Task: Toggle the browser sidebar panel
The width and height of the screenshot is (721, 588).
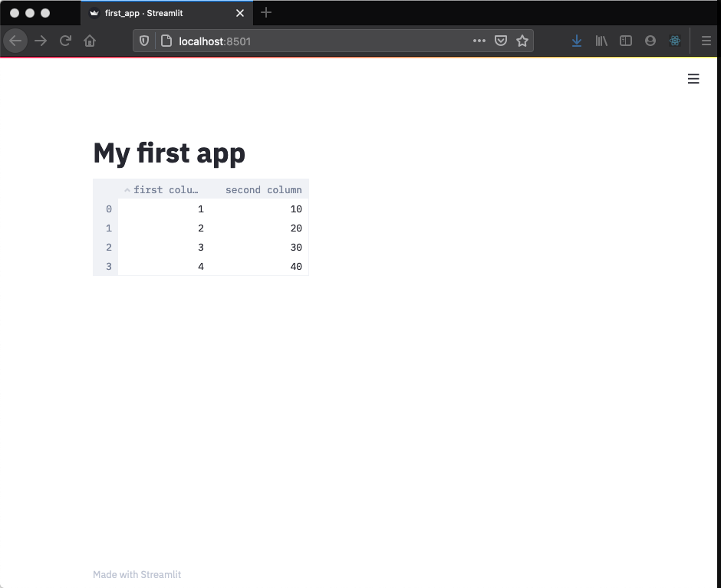Action: [x=626, y=41]
